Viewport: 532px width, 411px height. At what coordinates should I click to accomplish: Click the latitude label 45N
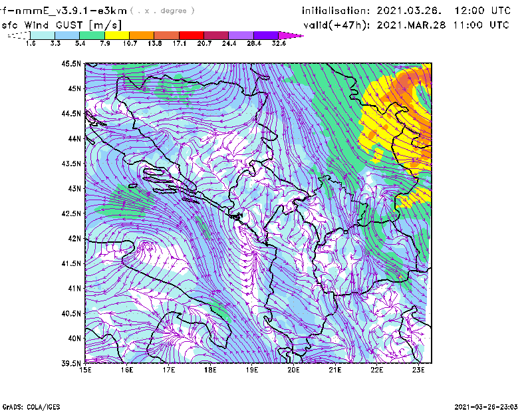pyautogui.click(x=74, y=88)
